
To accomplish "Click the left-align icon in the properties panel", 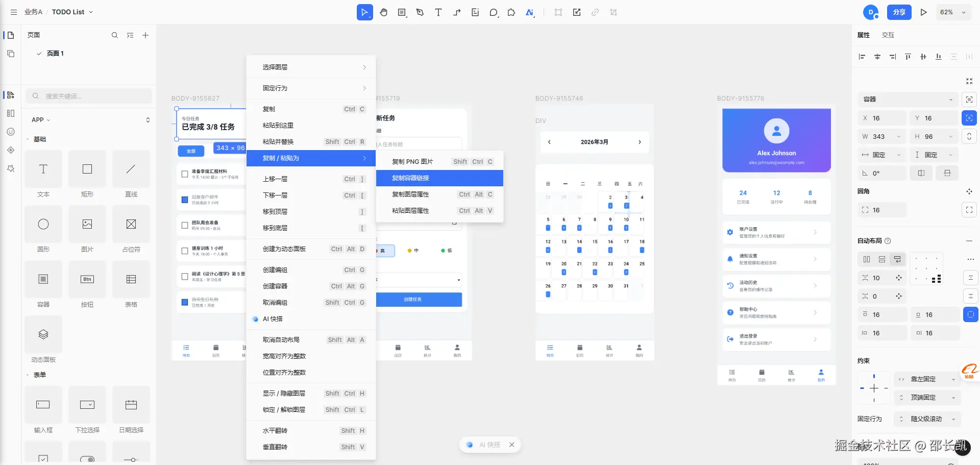I will point(862,57).
